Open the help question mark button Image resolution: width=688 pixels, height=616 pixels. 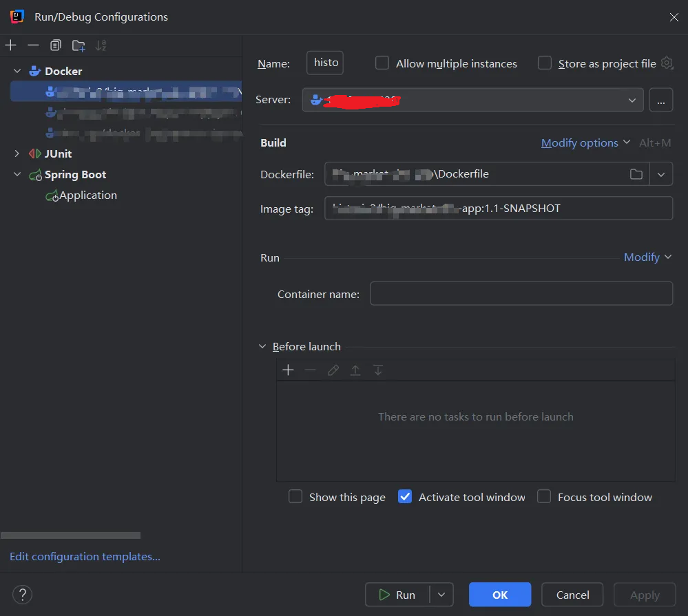click(x=23, y=595)
